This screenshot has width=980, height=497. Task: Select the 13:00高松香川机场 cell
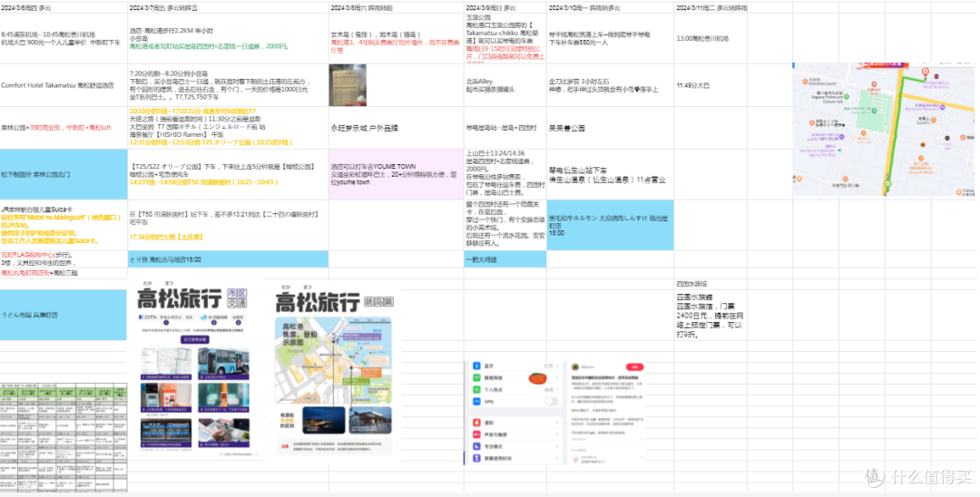pos(710,38)
